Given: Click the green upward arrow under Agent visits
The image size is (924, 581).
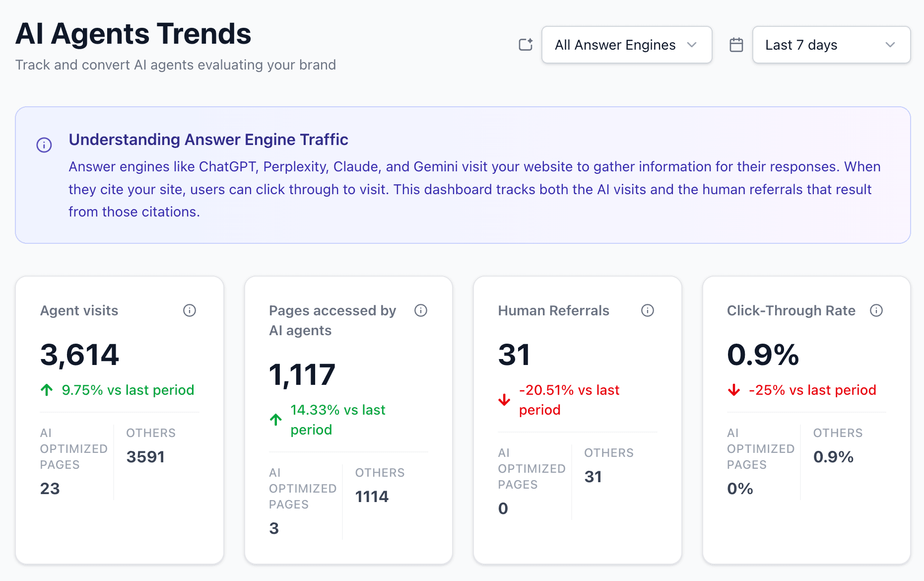Looking at the screenshot, I should (x=46, y=390).
